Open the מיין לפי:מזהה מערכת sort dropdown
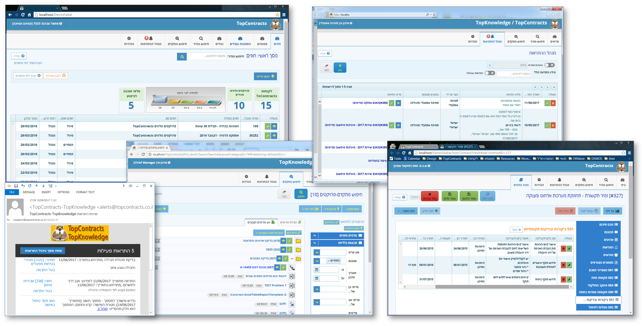The image size is (644, 326). (269, 233)
